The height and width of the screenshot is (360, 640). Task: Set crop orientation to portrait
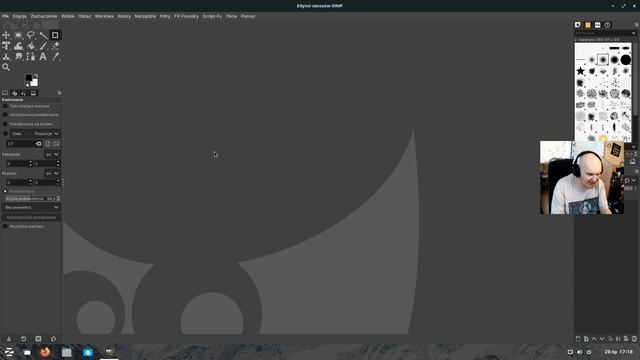pos(48,144)
